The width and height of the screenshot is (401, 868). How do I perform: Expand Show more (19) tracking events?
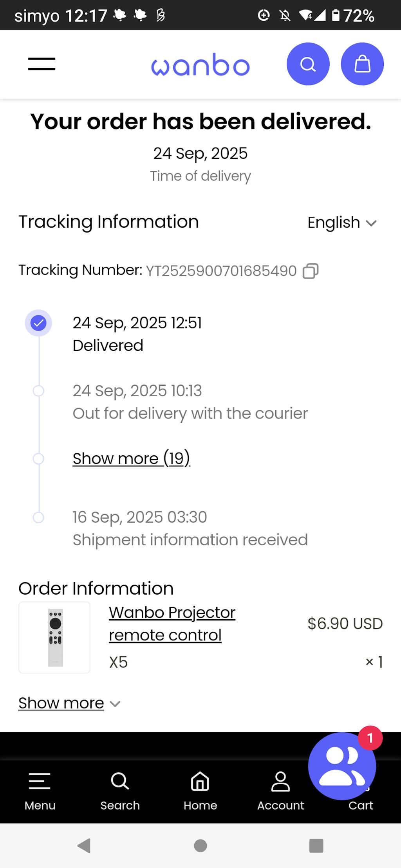(x=131, y=458)
